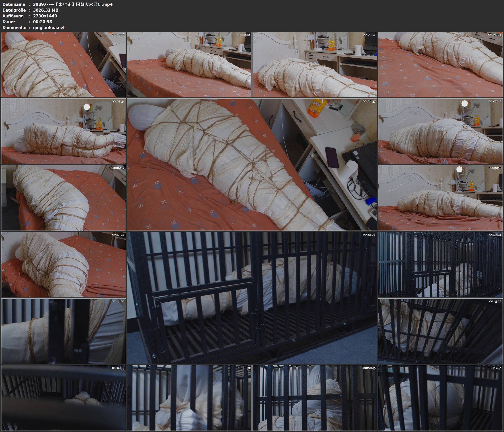The width and height of the screenshot is (504, 432).
Task: Select the last thumbnail at 00:19:51
Action: coord(440,398)
